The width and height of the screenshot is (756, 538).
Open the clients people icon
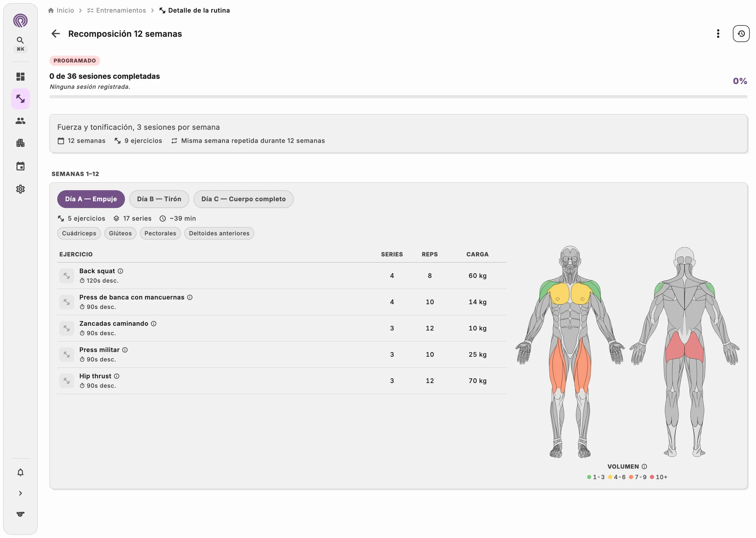coord(20,121)
